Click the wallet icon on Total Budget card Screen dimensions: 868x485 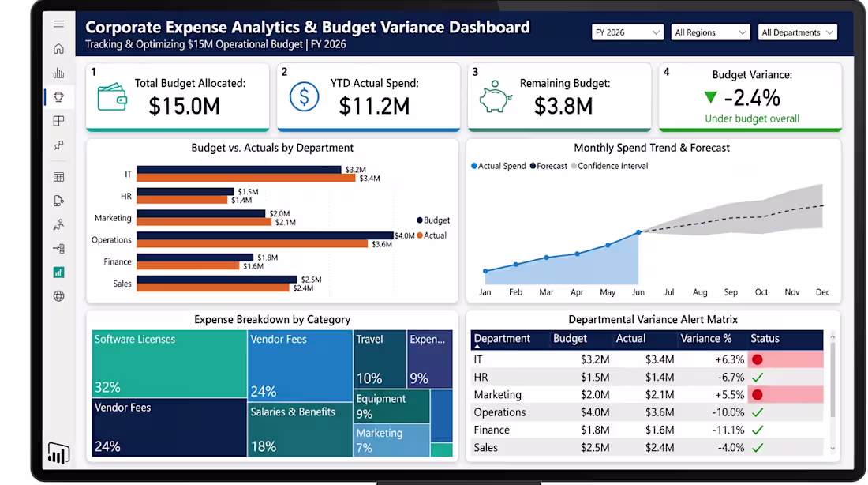tap(112, 97)
